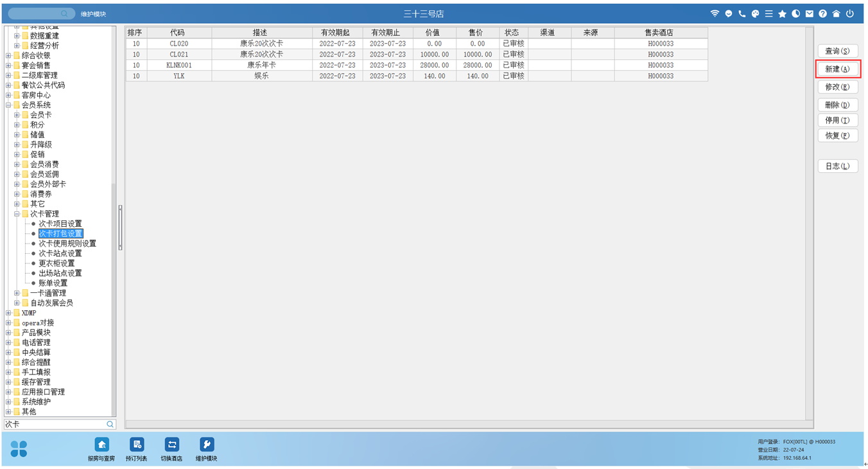This screenshot has height=469, width=868.
Task: Click the folder icon of 会员系统
Action: (17, 105)
